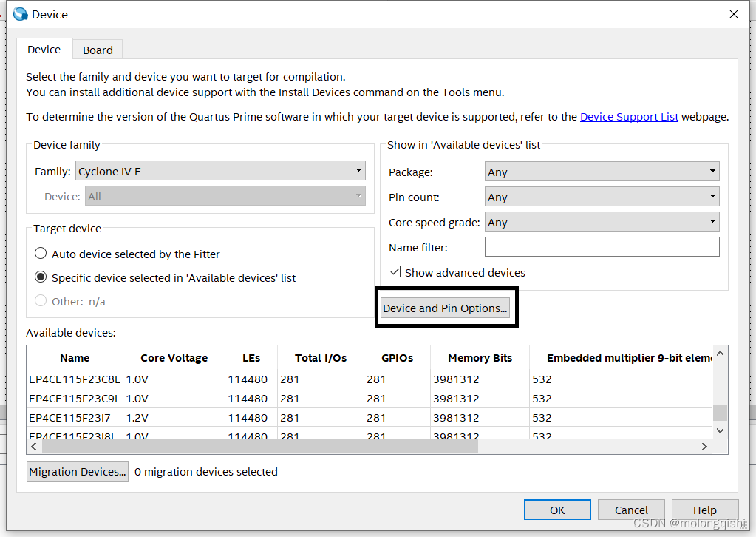Sort by the Total I/Os column header
Viewport: 756px width, 537px height.
[321, 358]
